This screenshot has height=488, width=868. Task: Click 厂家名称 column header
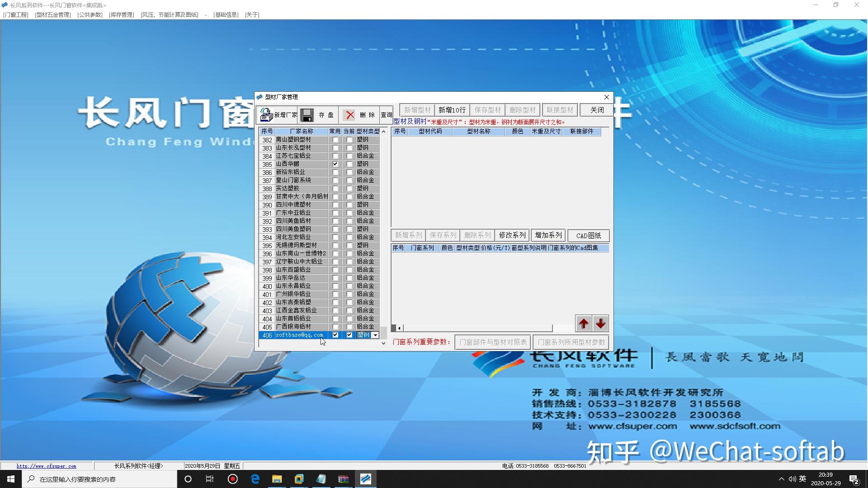pyautogui.click(x=302, y=131)
